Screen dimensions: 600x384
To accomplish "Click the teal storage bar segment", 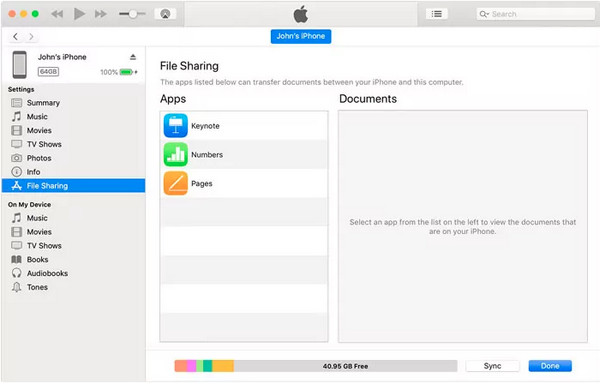I will (208, 366).
